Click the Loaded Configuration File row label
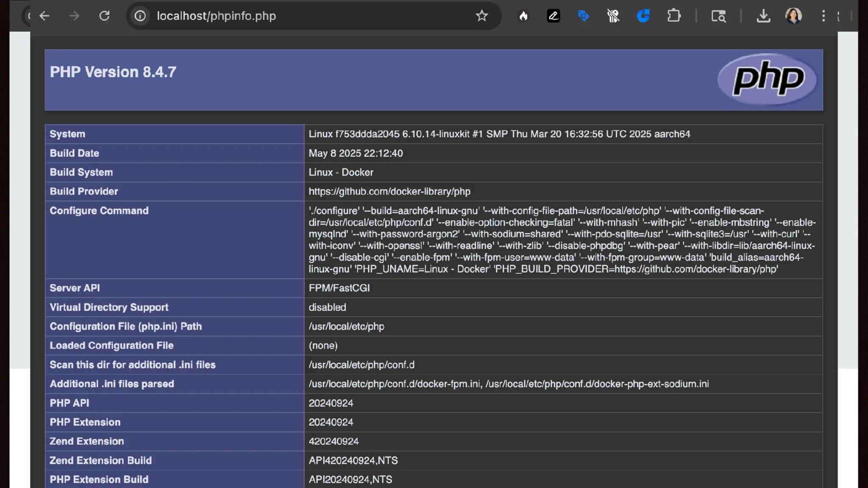868x488 pixels. [111, 346]
